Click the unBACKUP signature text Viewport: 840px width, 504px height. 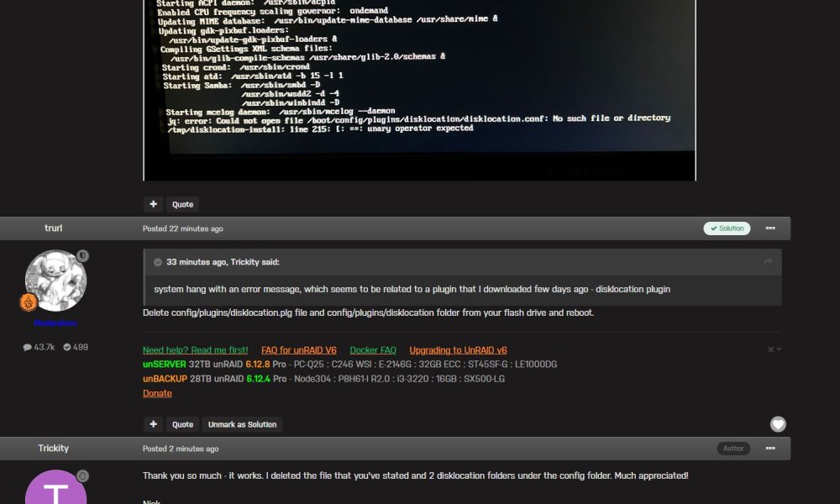coord(323,379)
